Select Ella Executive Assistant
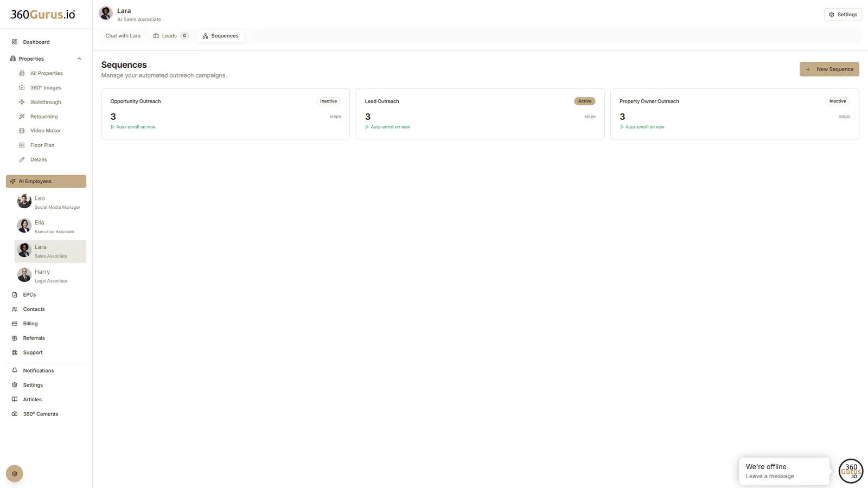 (50, 226)
